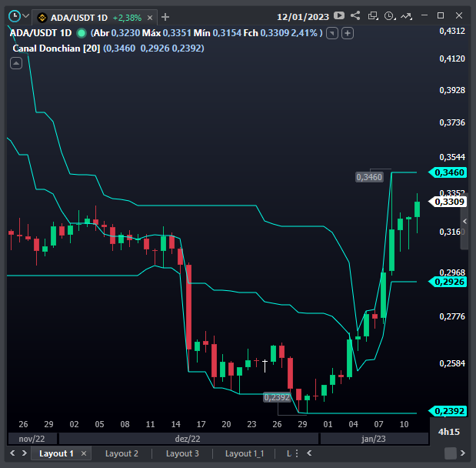Click the share icon
The height and width of the screenshot is (468, 476).
355,15
